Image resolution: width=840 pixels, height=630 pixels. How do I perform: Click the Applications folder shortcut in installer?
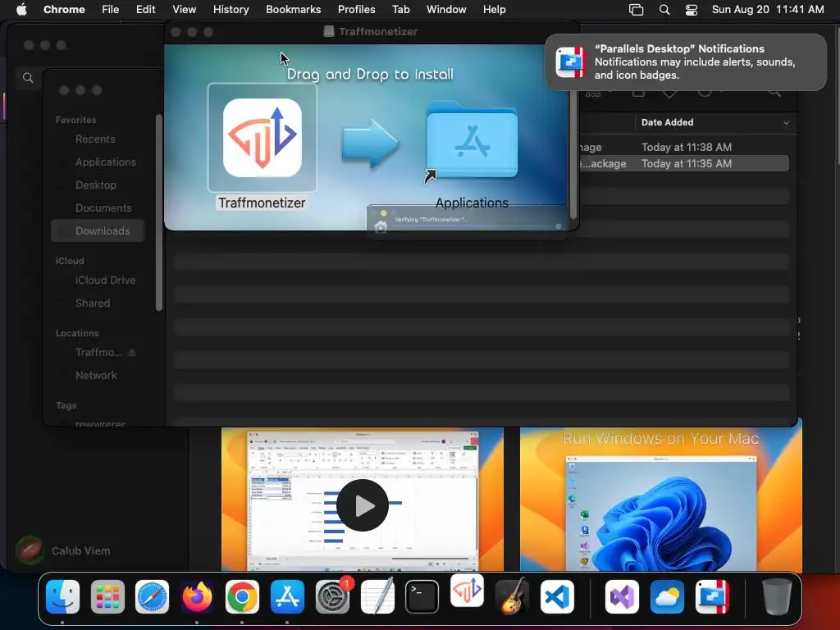click(472, 140)
